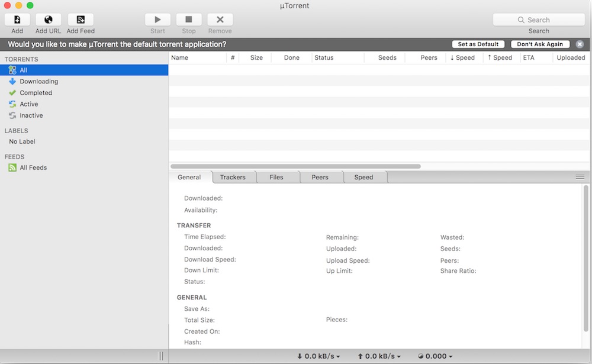Dismiss the default application banner
This screenshot has width=592, height=364.
(580, 44)
